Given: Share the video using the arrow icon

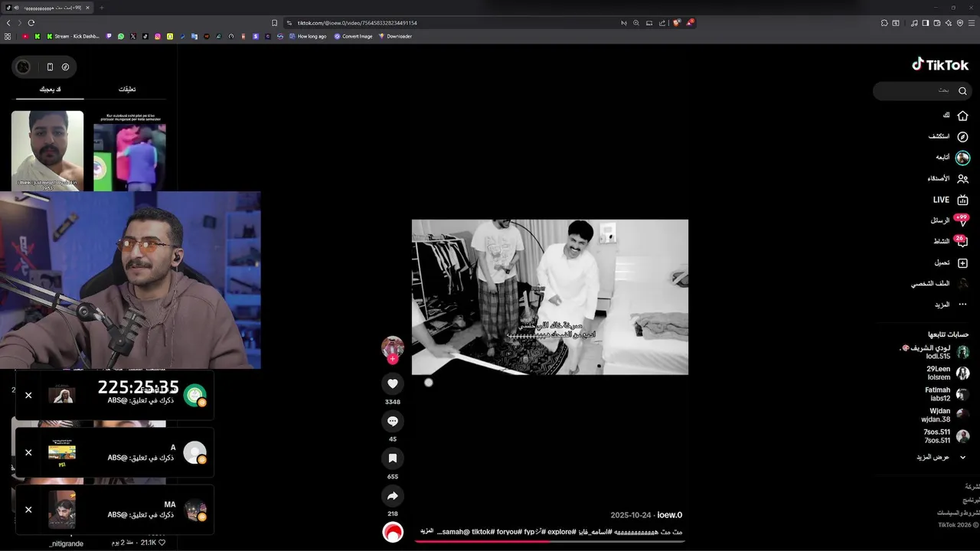Looking at the screenshot, I should tap(393, 495).
